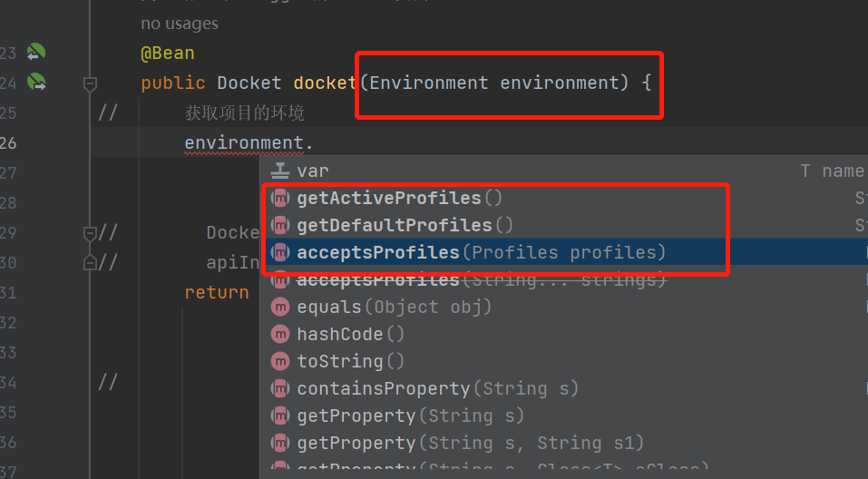This screenshot has height=479, width=868.
Task: Select acceptsProfiles(Profiles profiles) suggestion
Action: 563,252
